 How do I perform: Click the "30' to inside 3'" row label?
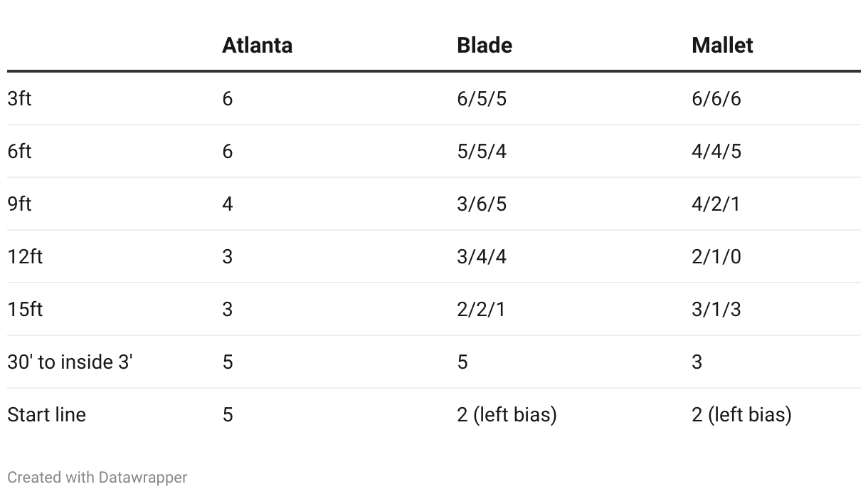click(x=70, y=362)
